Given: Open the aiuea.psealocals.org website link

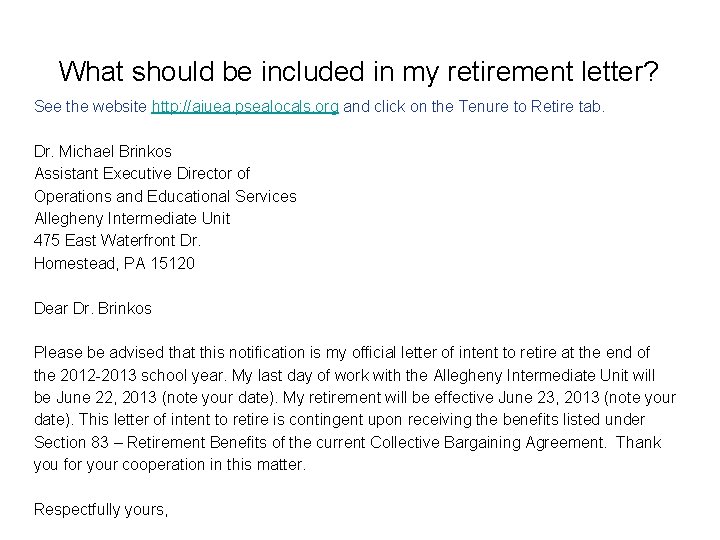Looking at the screenshot, I should tap(245, 106).
